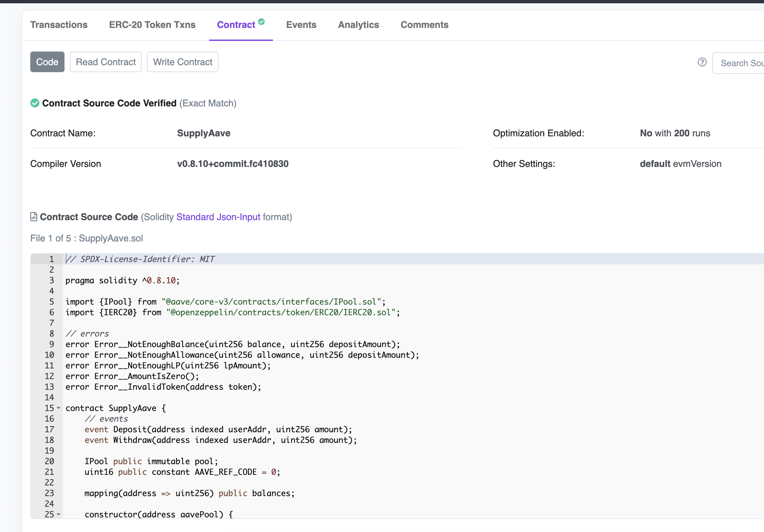The width and height of the screenshot is (764, 532).
Task: Click the green verified checkmark beside Contract tab
Action: click(261, 22)
